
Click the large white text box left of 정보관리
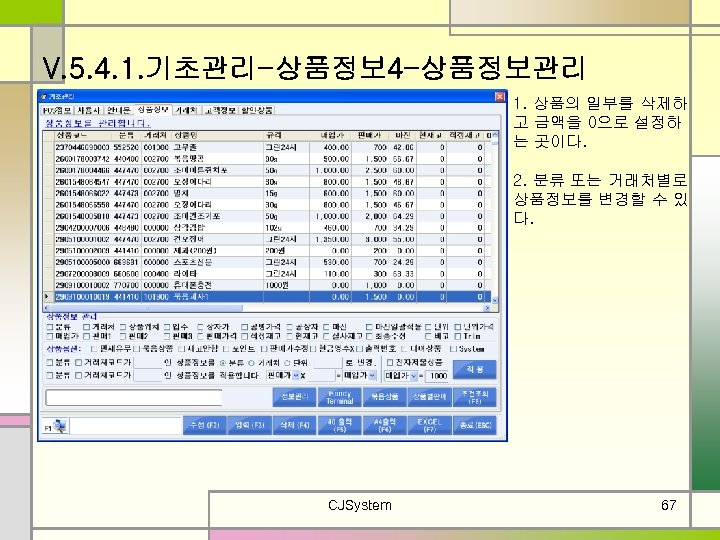tap(134, 398)
